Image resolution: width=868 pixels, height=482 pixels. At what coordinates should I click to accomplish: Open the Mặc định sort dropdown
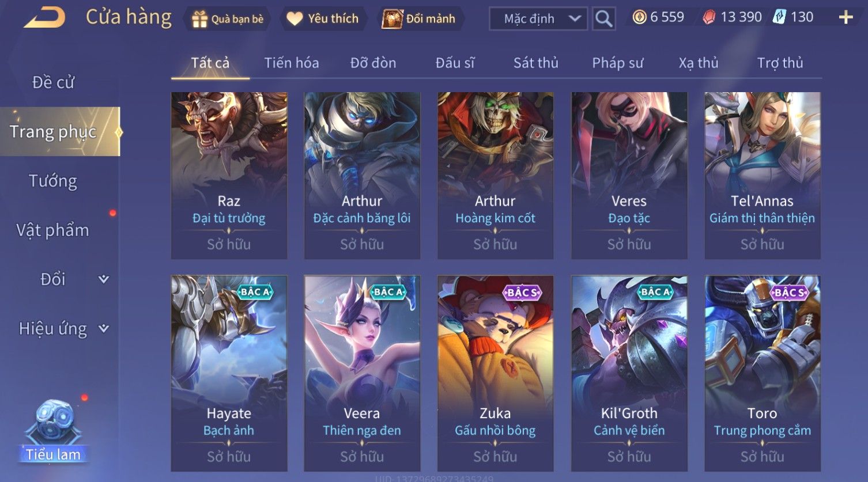pos(538,19)
